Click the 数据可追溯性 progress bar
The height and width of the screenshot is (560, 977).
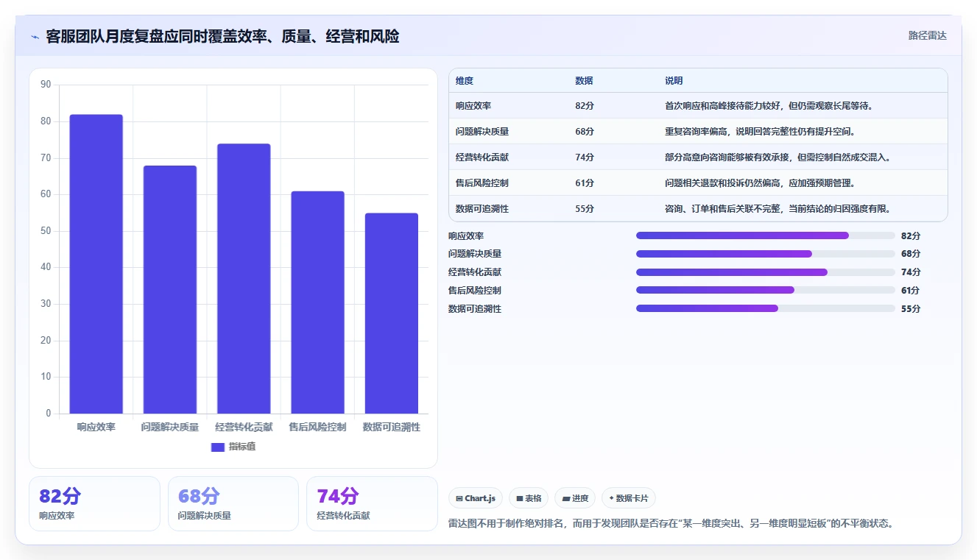point(766,309)
